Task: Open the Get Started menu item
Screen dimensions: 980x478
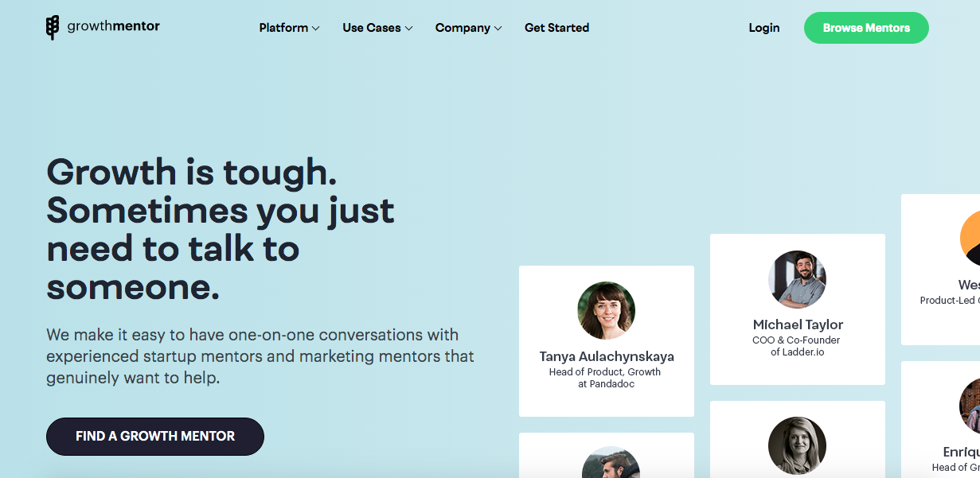Action: [x=556, y=28]
